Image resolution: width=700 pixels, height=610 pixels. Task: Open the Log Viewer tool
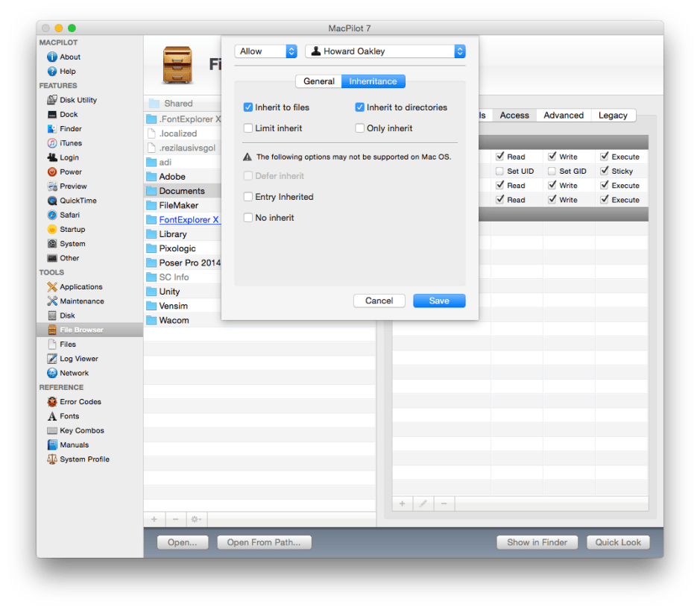(x=78, y=359)
